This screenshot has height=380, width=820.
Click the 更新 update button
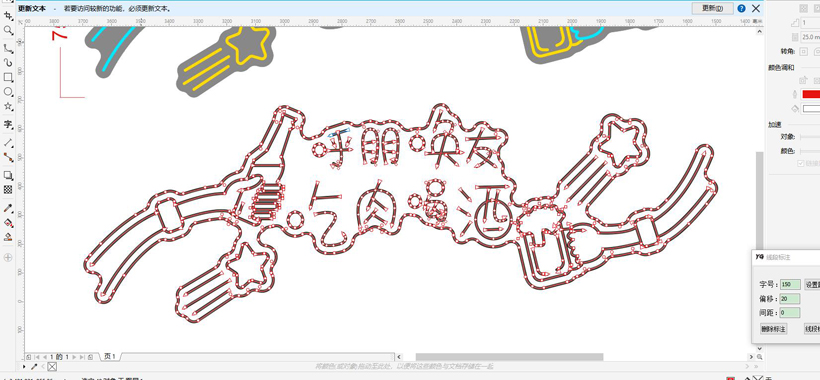[x=712, y=8]
